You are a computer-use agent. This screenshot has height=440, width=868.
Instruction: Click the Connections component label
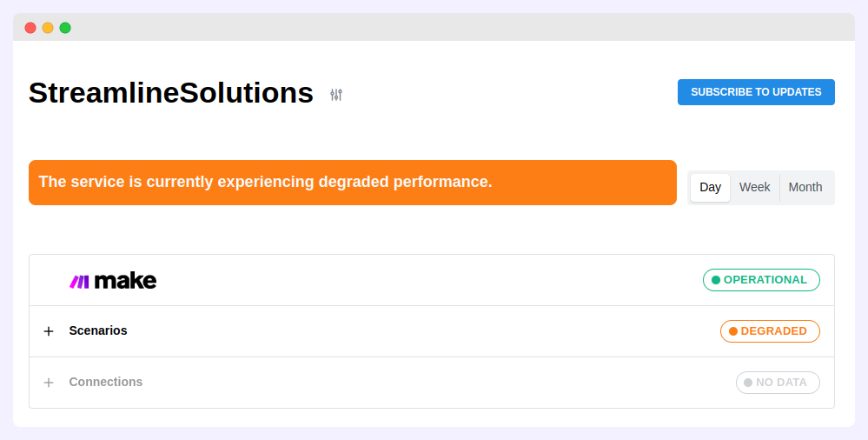pyautogui.click(x=106, y=382)
